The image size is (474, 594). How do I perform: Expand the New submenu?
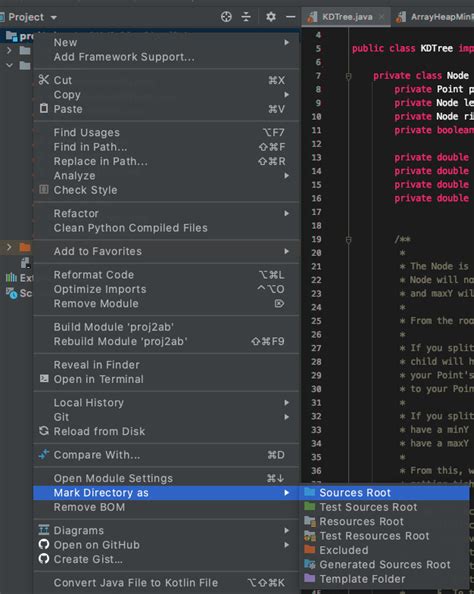pyautogui.click(x=167, y=42)
